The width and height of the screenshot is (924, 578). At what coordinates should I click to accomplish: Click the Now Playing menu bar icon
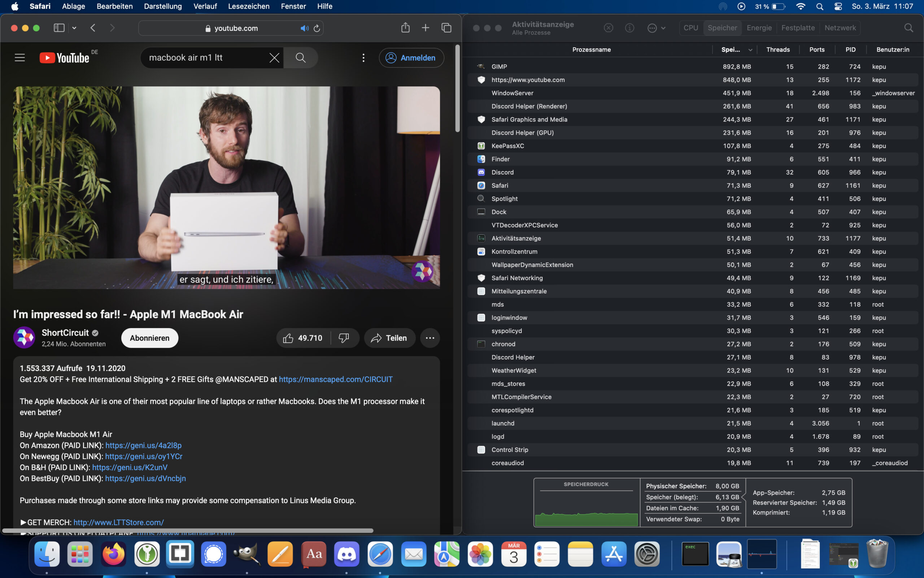(x=741, y=7)
